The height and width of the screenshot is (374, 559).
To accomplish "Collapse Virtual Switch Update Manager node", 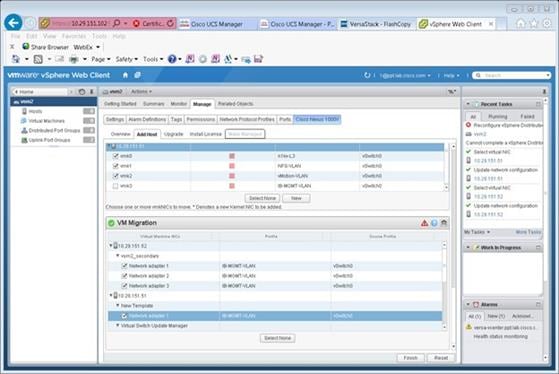I will pos(118,326).
